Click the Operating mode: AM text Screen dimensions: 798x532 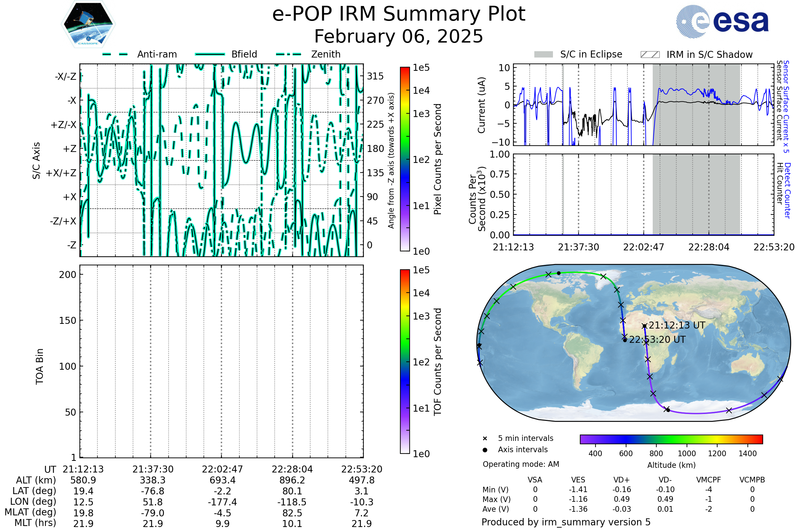click(521, 464)
